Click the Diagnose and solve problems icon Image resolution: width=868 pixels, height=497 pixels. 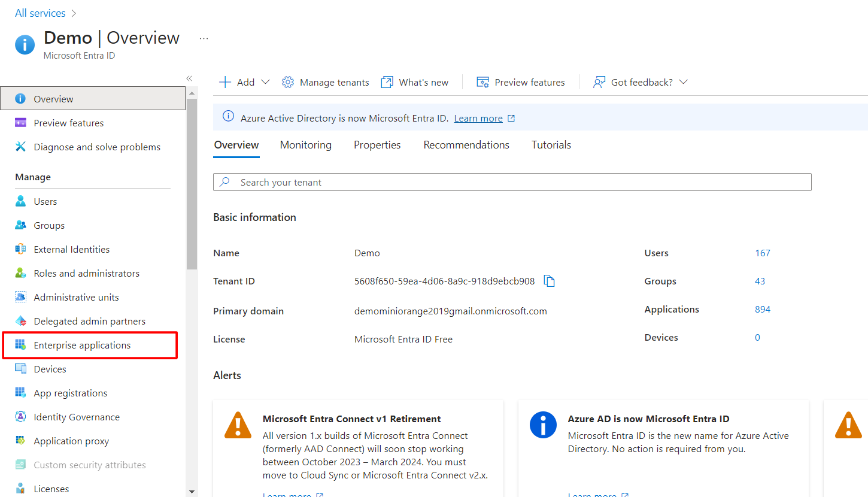[21, 147]
